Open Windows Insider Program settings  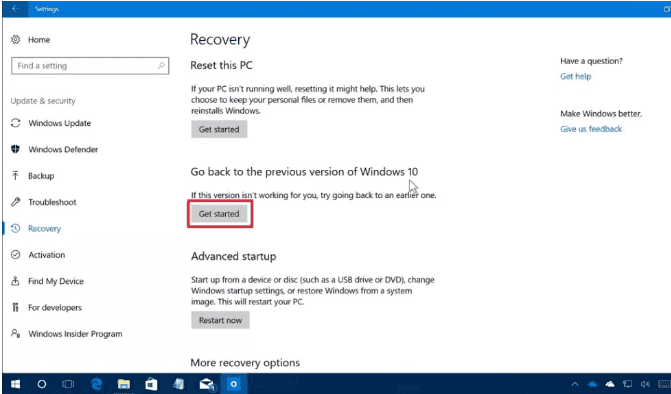coord(75,334)
